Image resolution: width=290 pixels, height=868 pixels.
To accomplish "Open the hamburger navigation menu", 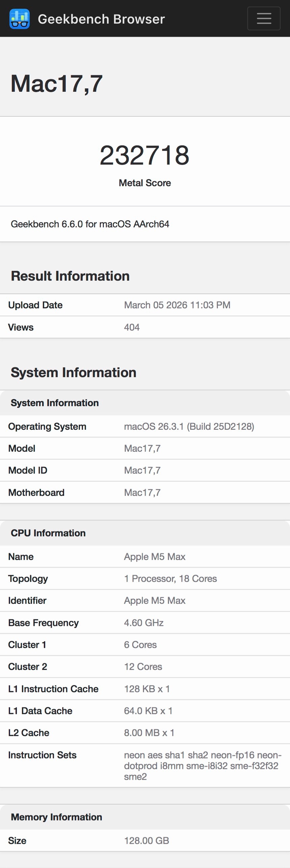I will pyautogui.click(x=264, y=19).
